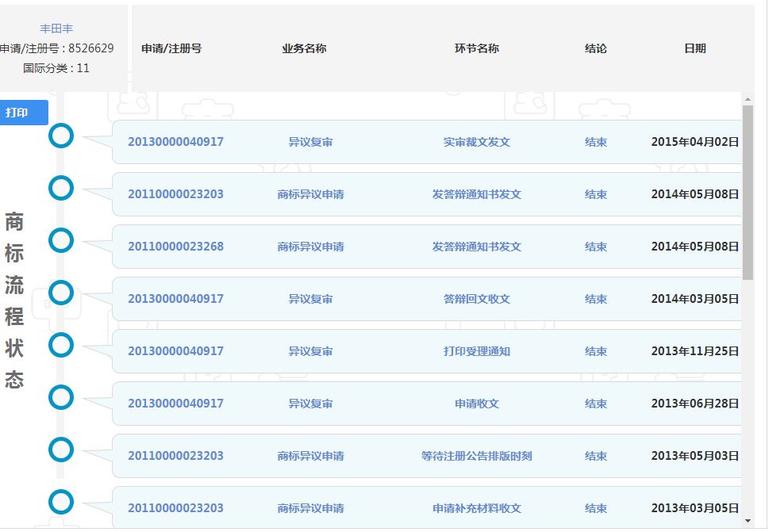
Task: Click timeline circle for 2014年03月05日 entry
Action: (61, 293)
